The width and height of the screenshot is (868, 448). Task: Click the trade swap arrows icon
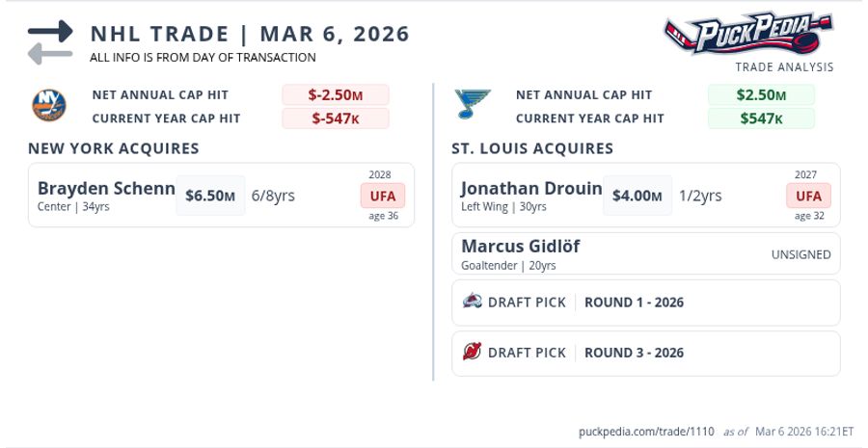(x=50, y=42)
